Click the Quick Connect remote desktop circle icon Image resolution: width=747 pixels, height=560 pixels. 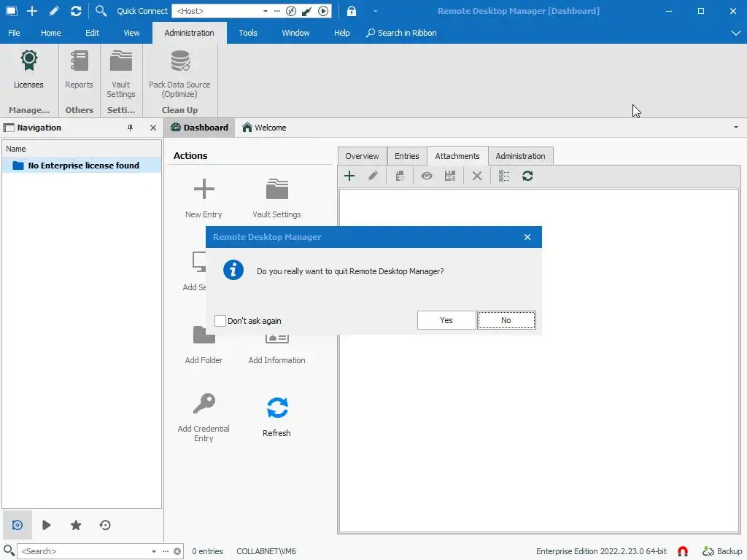[x=291, y=10]
